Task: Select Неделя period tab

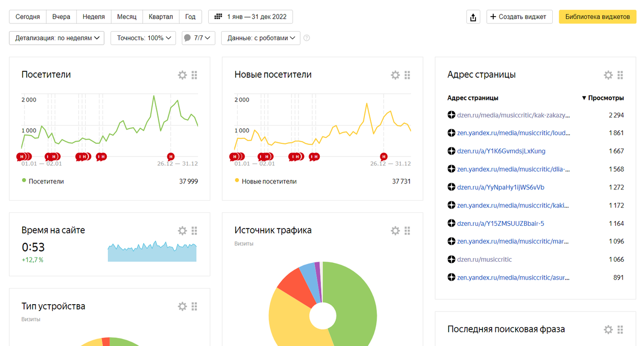Action: [94, 17]
